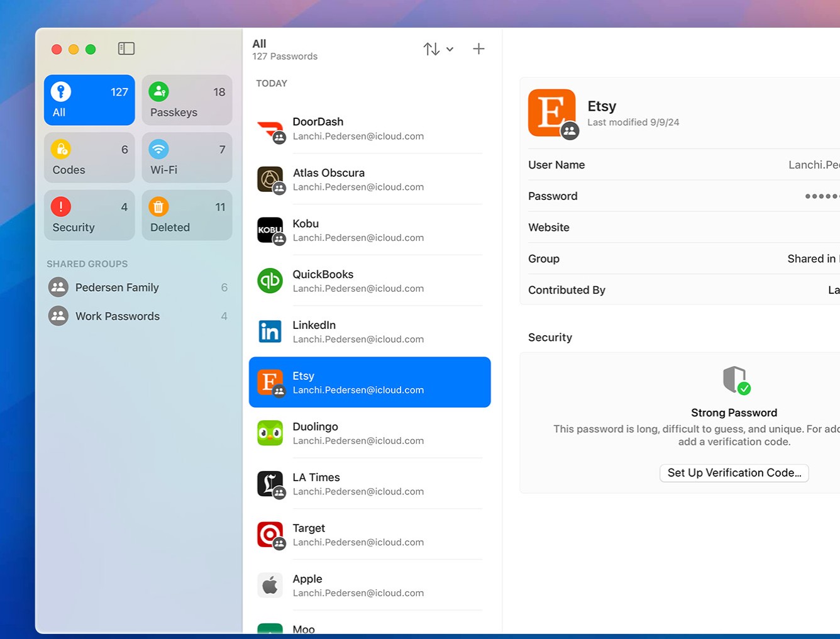
Task: Click the DoorDash app icon
Action: click(270, 130)
